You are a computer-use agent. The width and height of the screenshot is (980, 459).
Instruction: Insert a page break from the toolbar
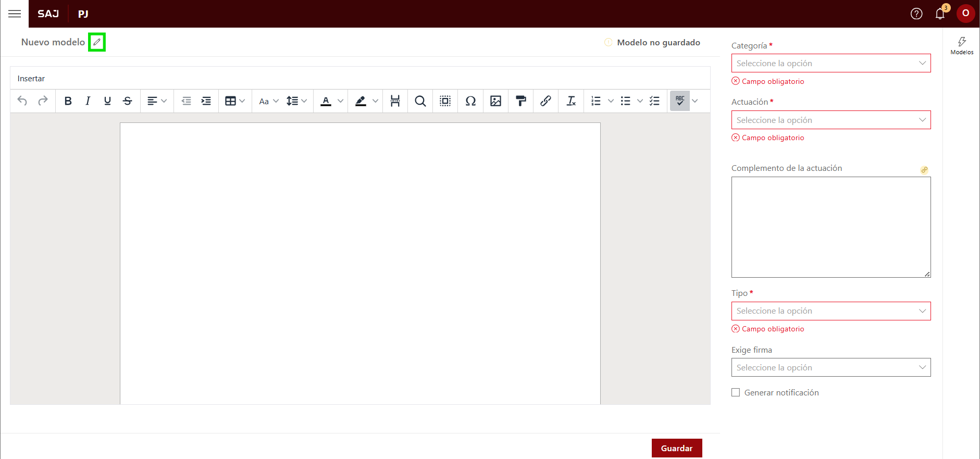(395, 101)
